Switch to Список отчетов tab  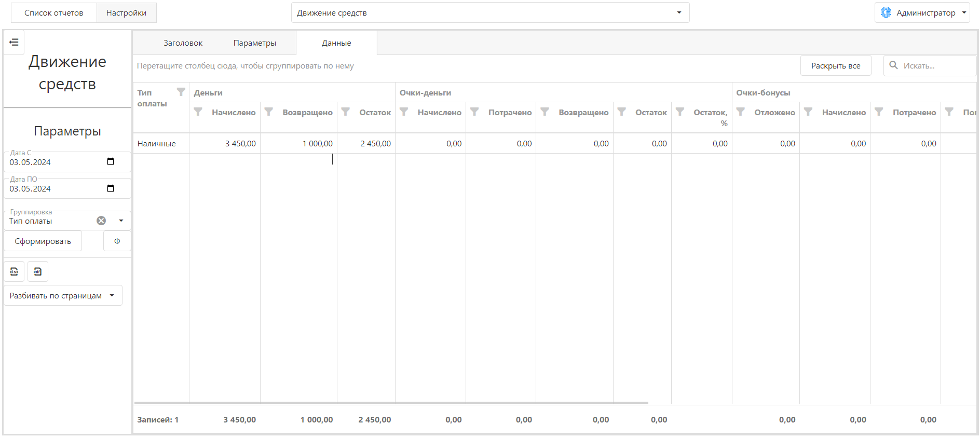tap(53, 13)
